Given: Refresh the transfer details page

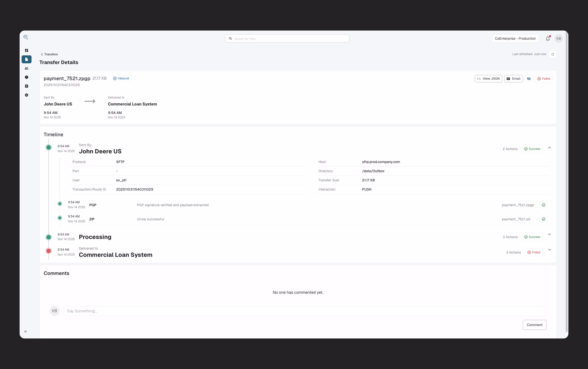Looking at the screenshot, I should (x=553, y=54).
